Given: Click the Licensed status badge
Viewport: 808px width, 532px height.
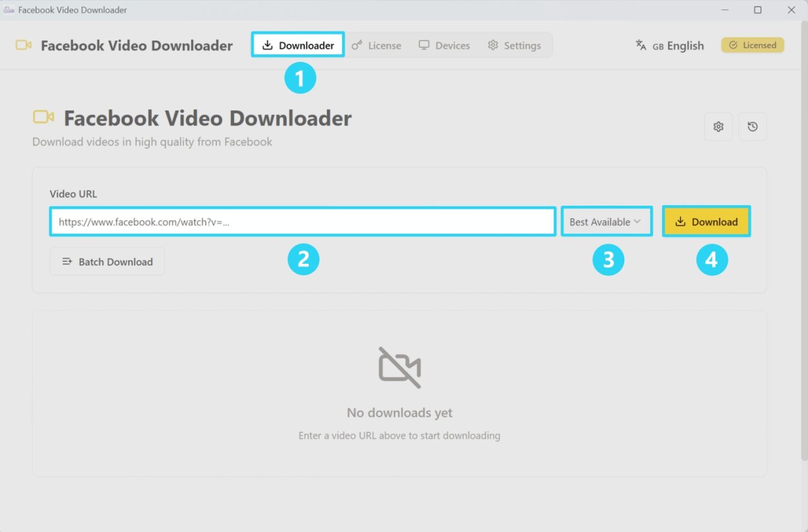Looking at the screenshot, I should click(x=752, y=45).
